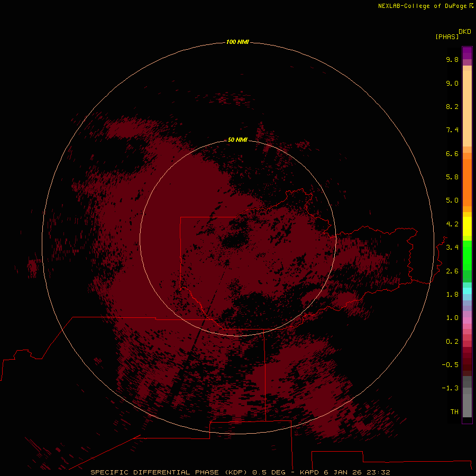Viewport: 476px width, 476px height.
Task: Click the 0.2 legend value
Action: coord(452,341)
